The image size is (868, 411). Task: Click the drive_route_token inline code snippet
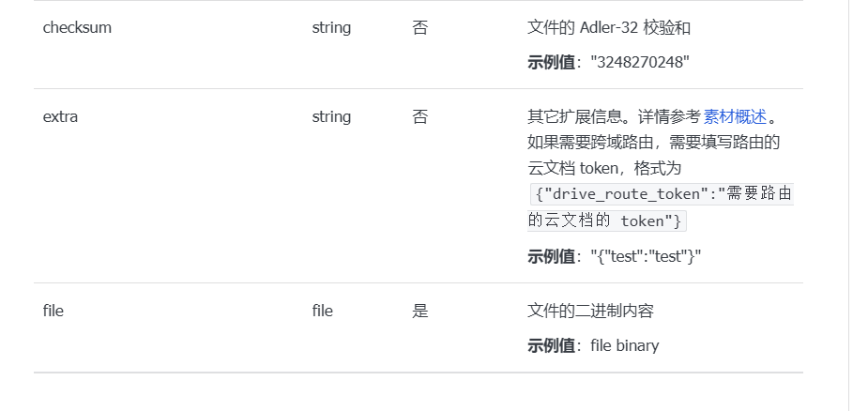click(x=662, y=195)
